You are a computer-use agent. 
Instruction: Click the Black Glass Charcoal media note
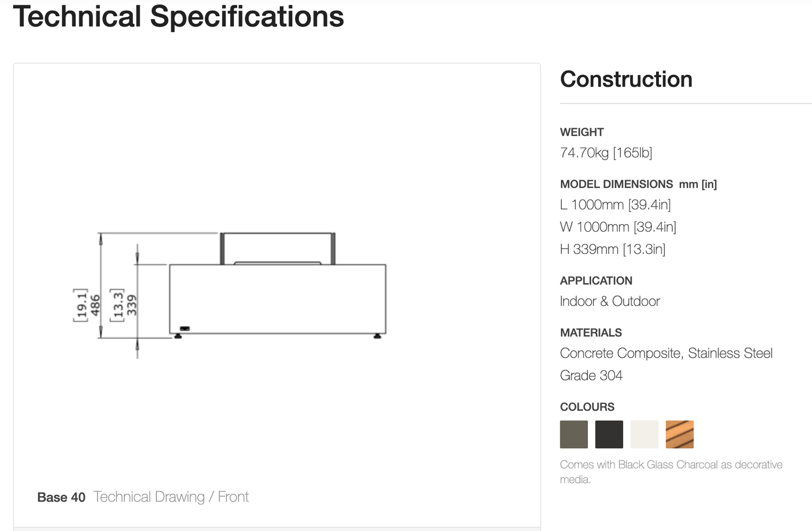click(671, 472)
